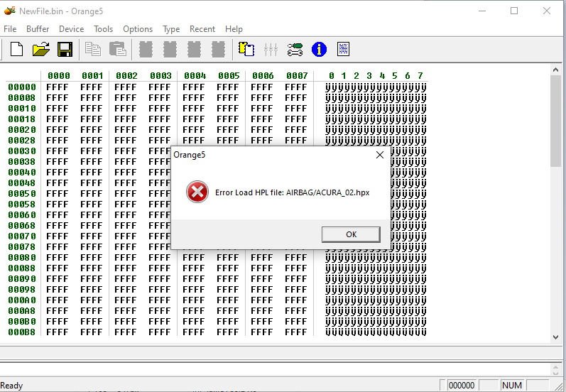Click the blue info icon in the toolbar

(x=319, y=49)
